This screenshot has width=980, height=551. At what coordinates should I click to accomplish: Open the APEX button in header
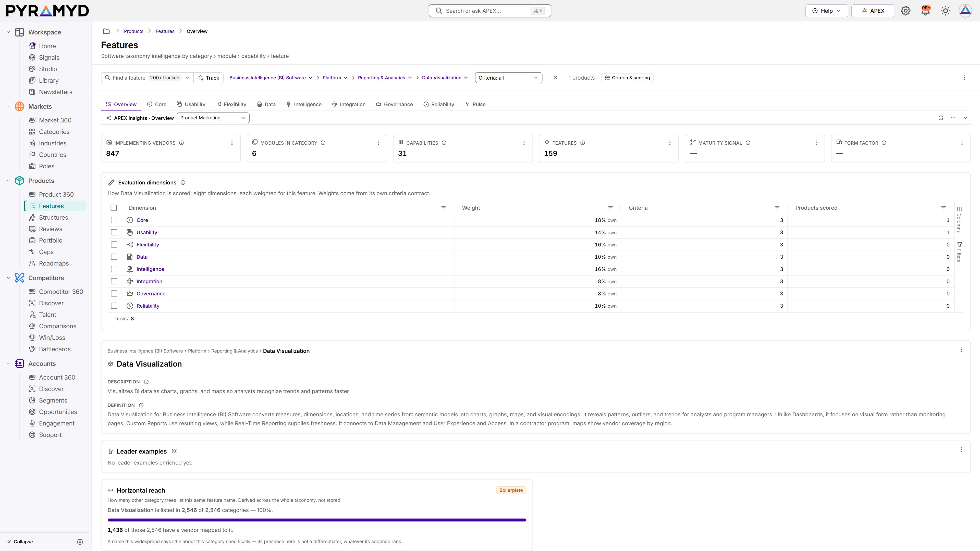coord(872,11)
